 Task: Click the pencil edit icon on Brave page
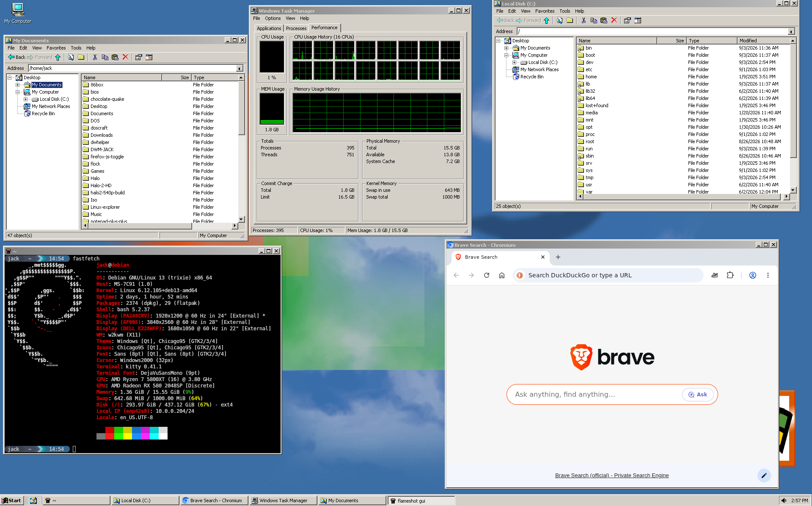[x=764, y=476]
